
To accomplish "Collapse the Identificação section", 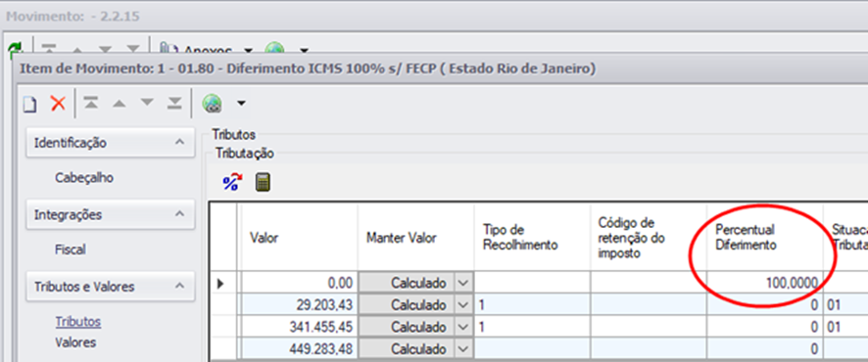I will tap(179, 143).
